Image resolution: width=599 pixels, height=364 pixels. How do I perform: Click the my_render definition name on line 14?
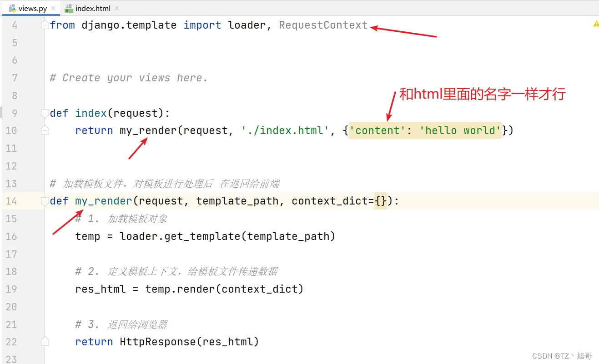(104, 201)
